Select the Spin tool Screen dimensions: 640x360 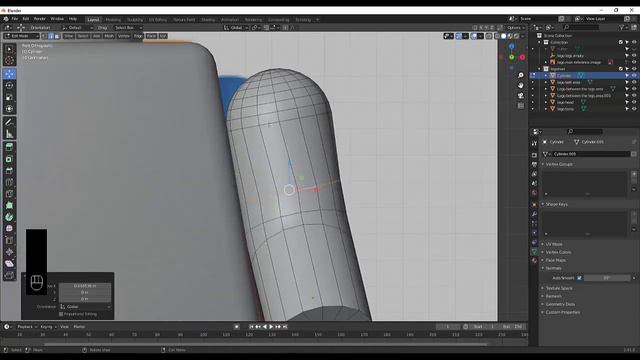tap(9, 217)
